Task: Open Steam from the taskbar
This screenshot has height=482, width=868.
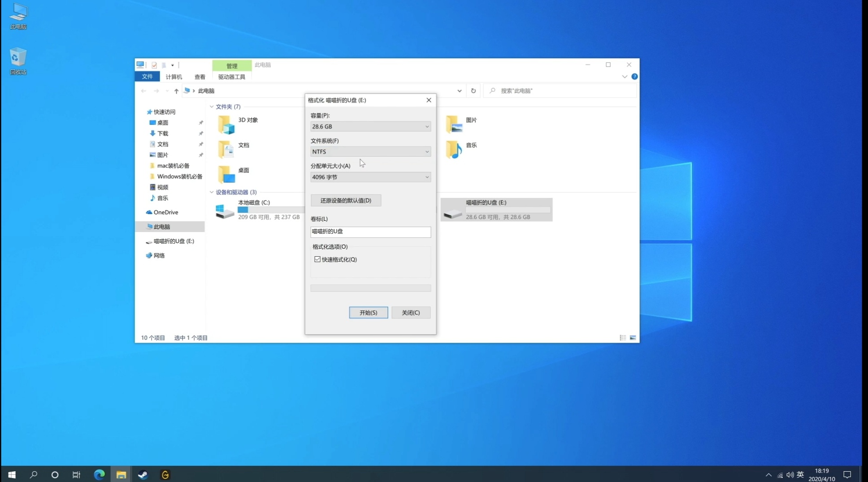Action: (x=143, y=475)
